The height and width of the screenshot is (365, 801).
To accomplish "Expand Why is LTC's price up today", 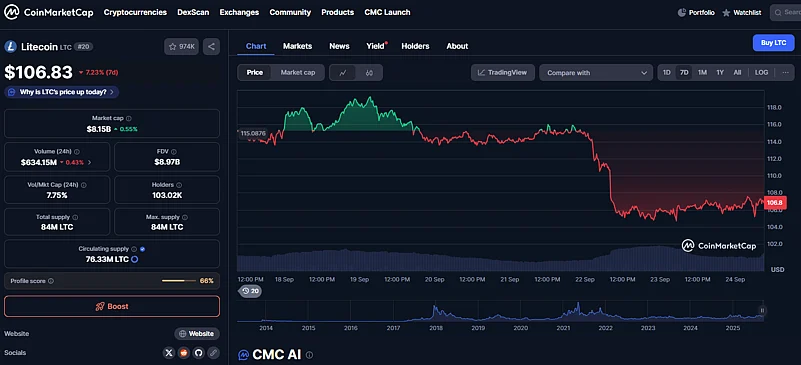I will point(62,92).
